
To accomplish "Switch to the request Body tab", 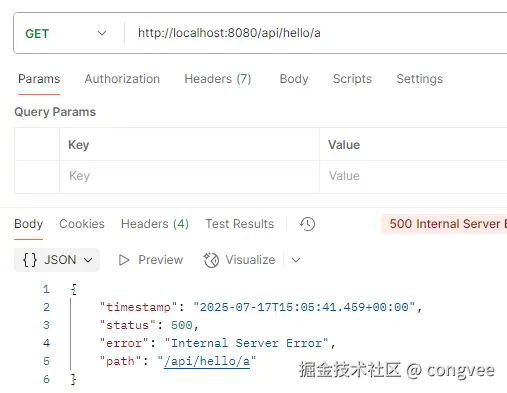I will pyautogui.click(x=294, y=79).
